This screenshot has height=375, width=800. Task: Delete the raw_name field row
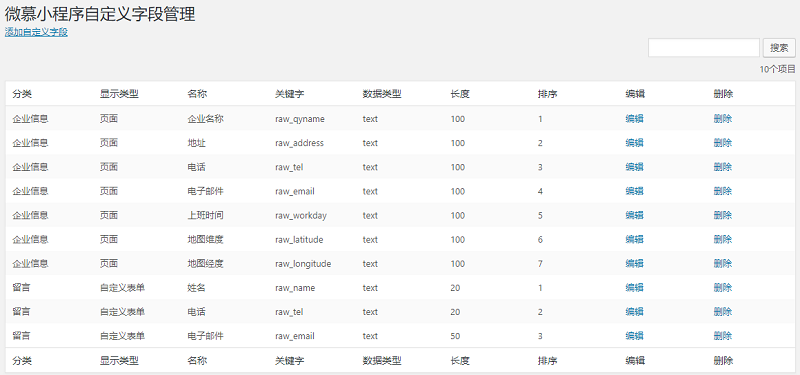[x=722, y=288]
